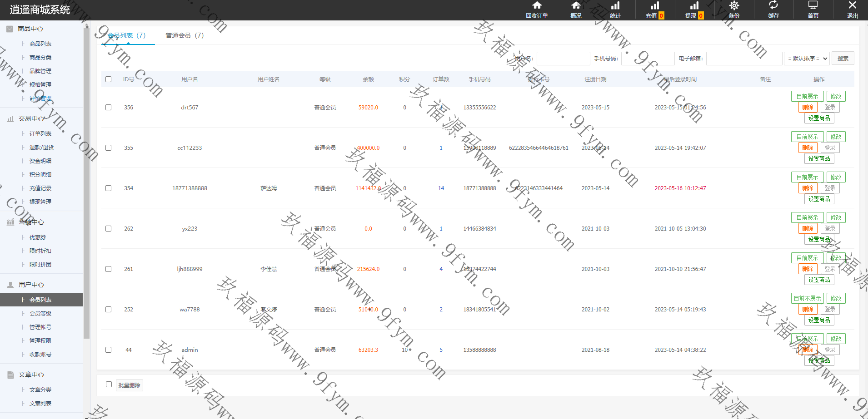Open the 概况 overview icon
Viewport: 868px width, 419px height.
[576, 6]
